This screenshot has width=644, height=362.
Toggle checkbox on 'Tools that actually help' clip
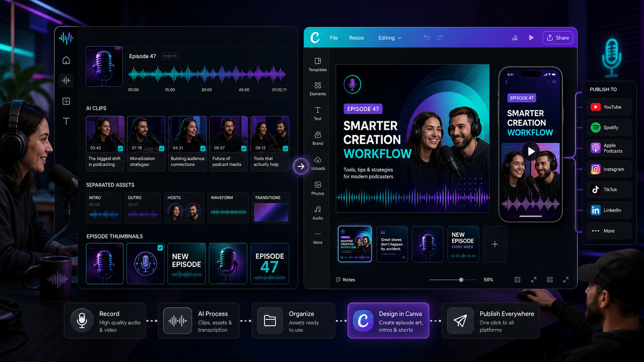pos(285,148)
